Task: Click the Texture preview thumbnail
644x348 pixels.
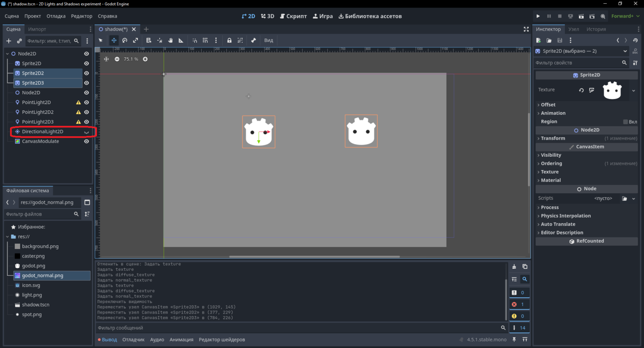Action: 612,90
